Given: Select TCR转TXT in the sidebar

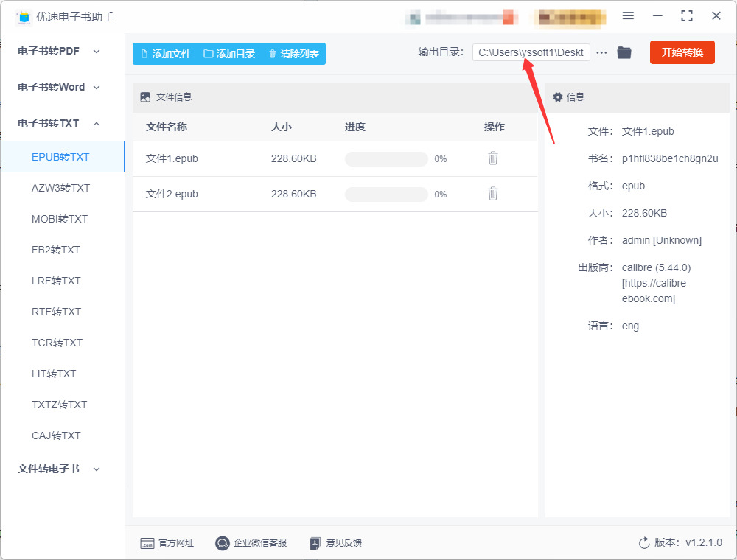Looking at the screenshot, I should (63, 343).
